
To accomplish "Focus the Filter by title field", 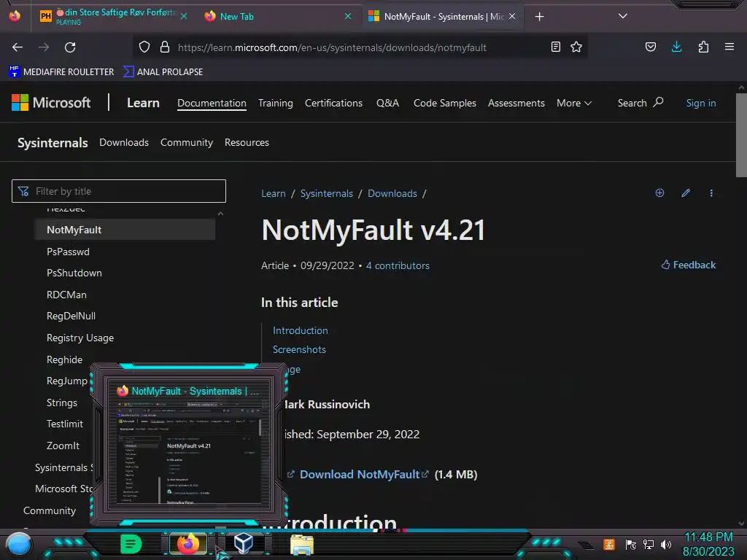I will pyautogui.click(x=119, y=191).
